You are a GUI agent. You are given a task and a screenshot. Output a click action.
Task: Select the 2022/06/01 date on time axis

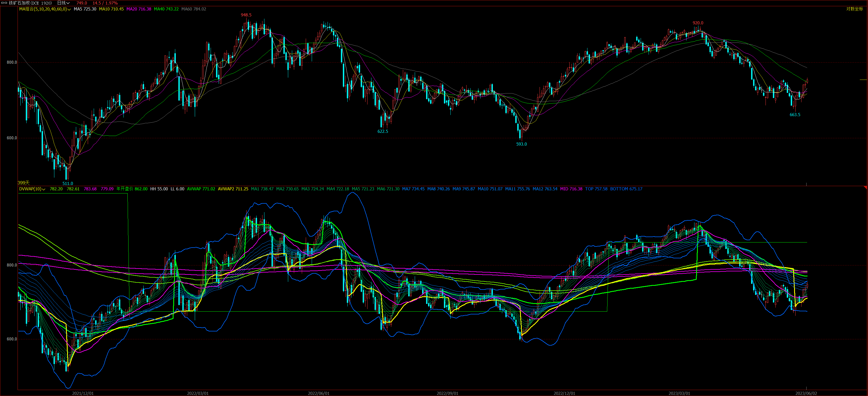(x=318, y=393)
